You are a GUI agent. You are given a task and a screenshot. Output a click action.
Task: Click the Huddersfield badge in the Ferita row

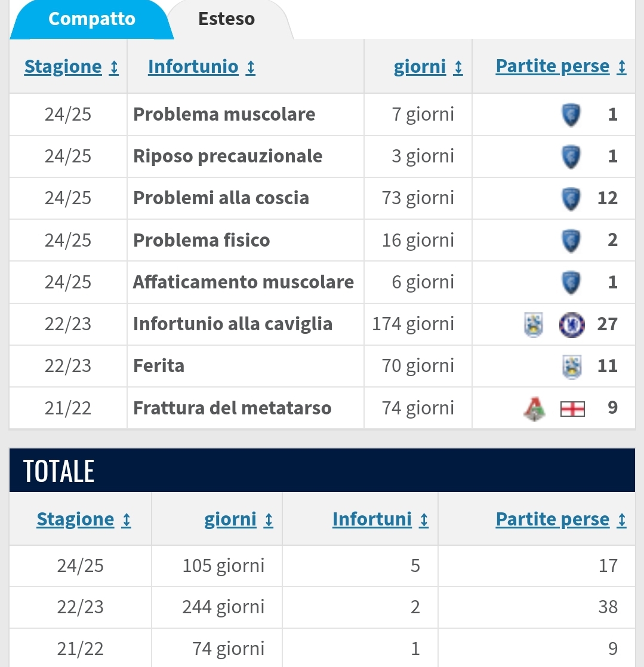[571, 366]
